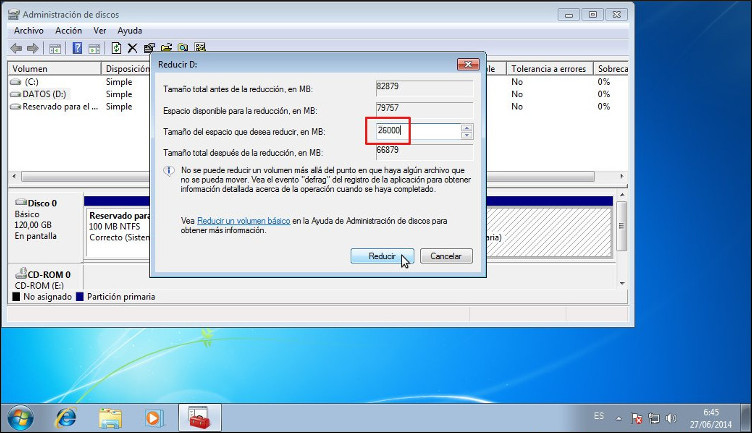This screenshot has width=752, height=433.
Task: Open the Action Center flag icon
Action: pos(636,419)
